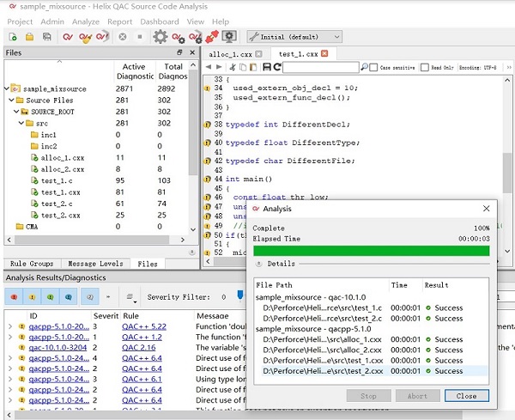Expand the diagnostic row for QAC++ 1.2
The width and height of the screenshot is (515, 420).
10,337
